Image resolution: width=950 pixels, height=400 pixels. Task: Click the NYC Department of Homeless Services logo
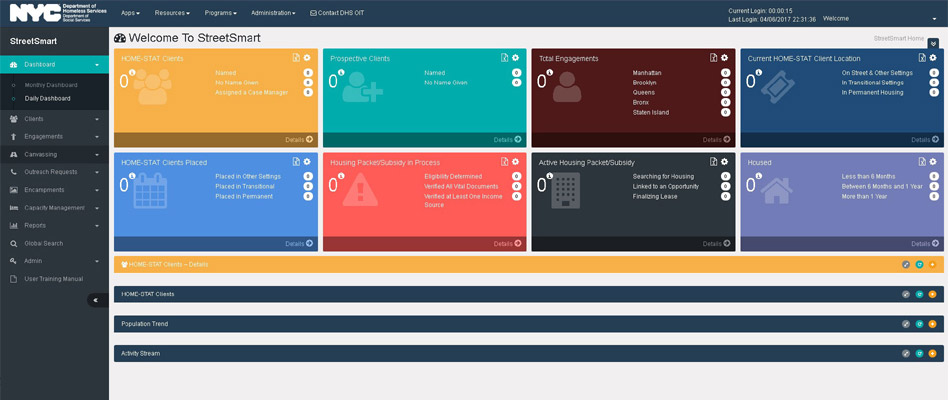(58, 13)
